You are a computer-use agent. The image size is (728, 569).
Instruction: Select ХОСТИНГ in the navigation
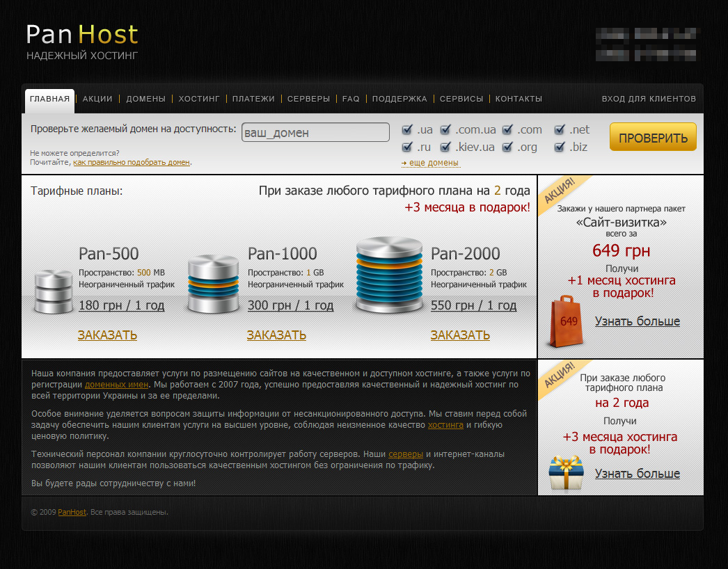(x=199, y=99)
